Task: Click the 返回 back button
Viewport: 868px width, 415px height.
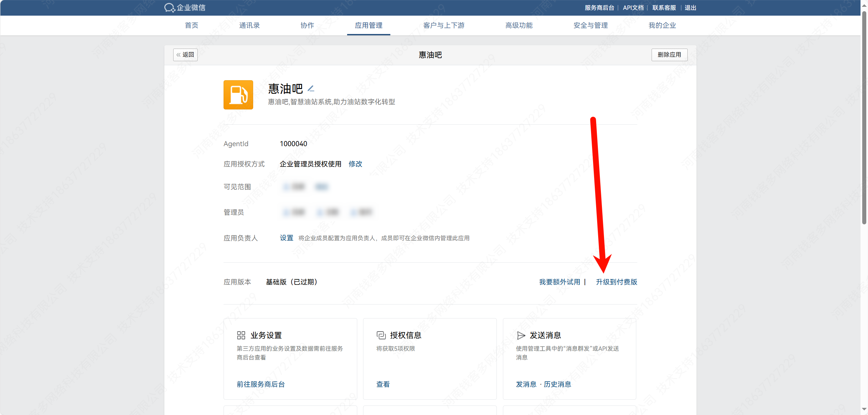Action: click(x=185, y=55)
